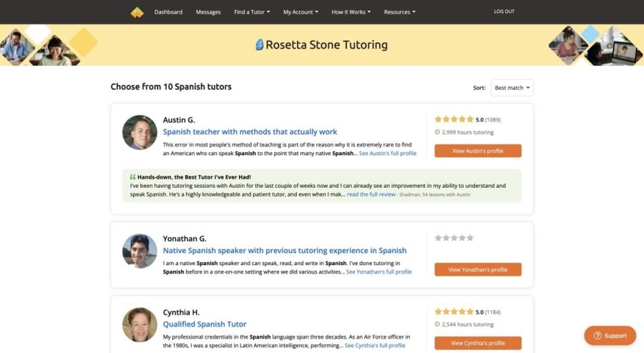644x353 pixels.
Task: Click the clock icon beside 2,999 hours
Action: (x=437, y=133)
